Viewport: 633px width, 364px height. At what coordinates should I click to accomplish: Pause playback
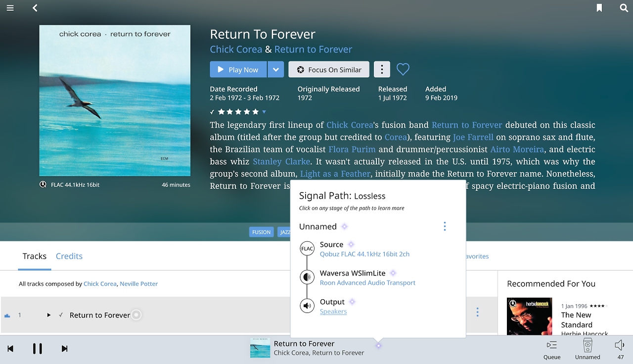pyautogui.click(x=37, y=349)
